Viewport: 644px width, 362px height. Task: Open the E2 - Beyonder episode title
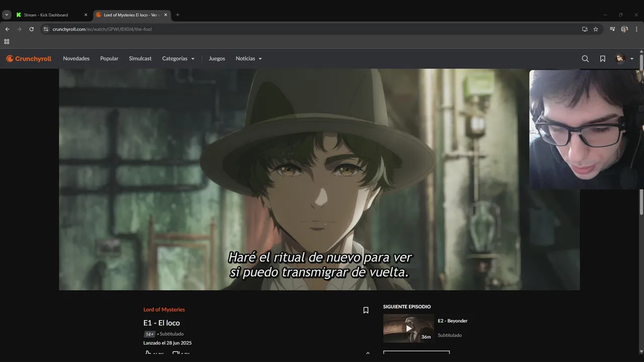(x=452, y=321)
